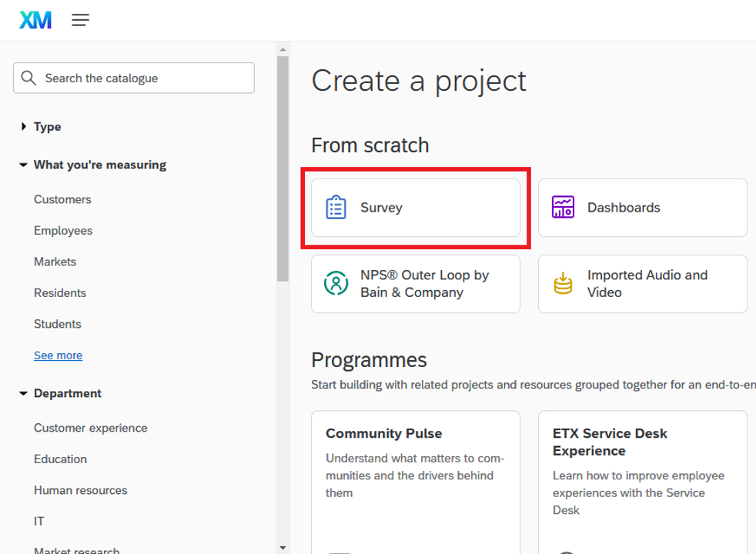
Task: Click the NPS Outer Loop icon
Action: point(336,284)
